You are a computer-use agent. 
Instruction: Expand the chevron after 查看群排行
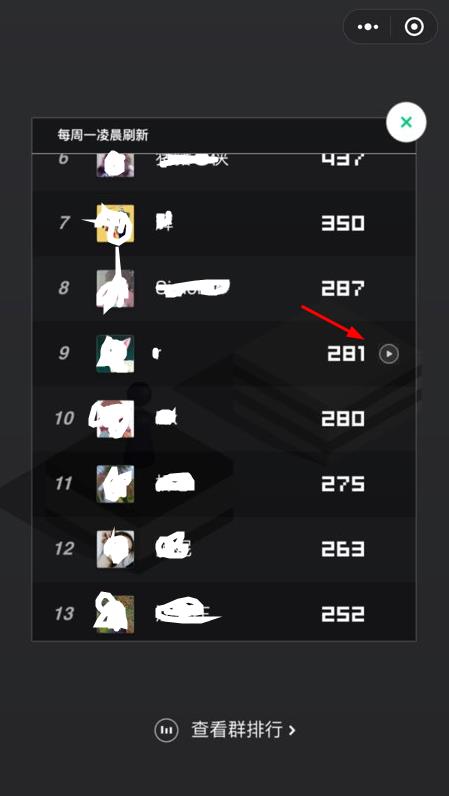(292, 730)
